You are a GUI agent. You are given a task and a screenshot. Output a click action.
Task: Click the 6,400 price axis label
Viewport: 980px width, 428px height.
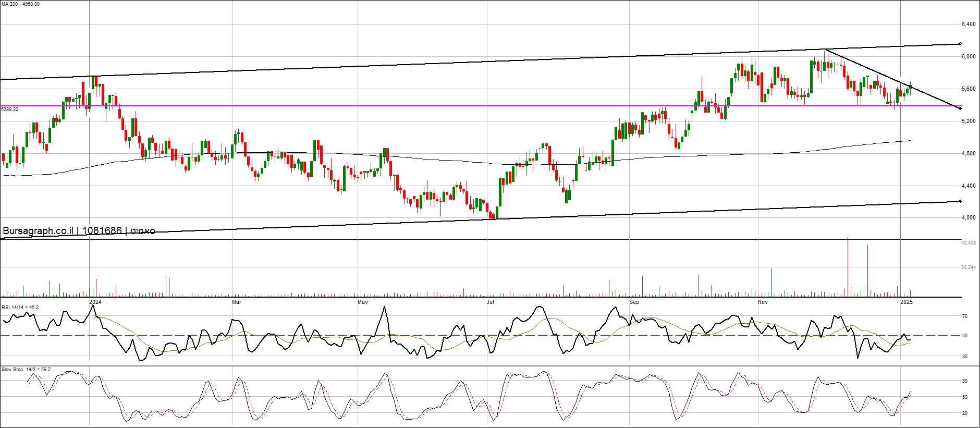click(x=969, y=24)
